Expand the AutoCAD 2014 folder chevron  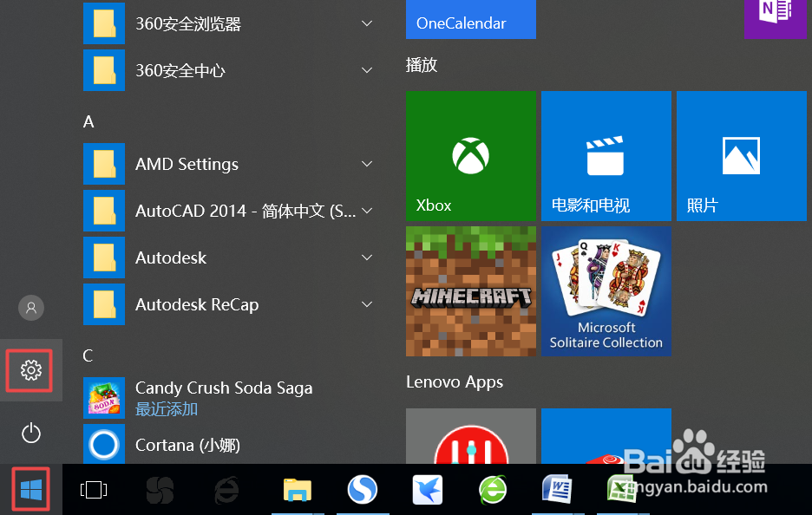tap(367, 211)
